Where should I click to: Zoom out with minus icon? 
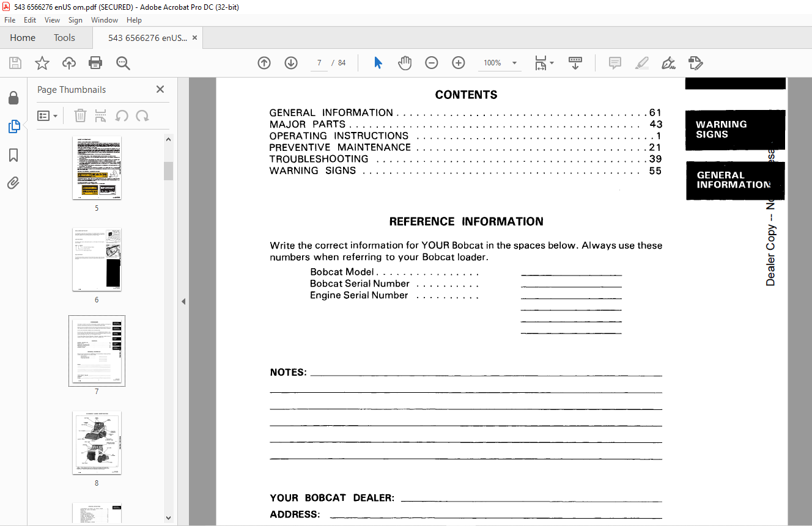[432, 63]
